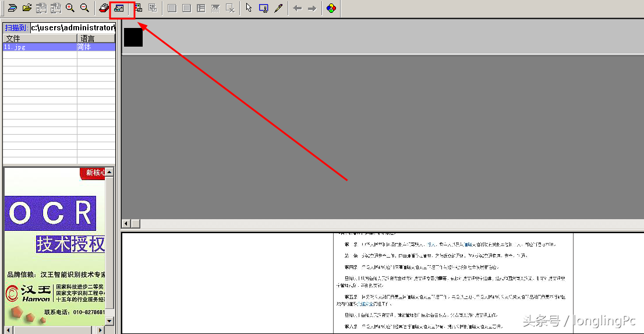This screenshot has height=334, width=644.
Task: Click left arrow of image area horizontal scrollbar
Action: tap(126, 223)
